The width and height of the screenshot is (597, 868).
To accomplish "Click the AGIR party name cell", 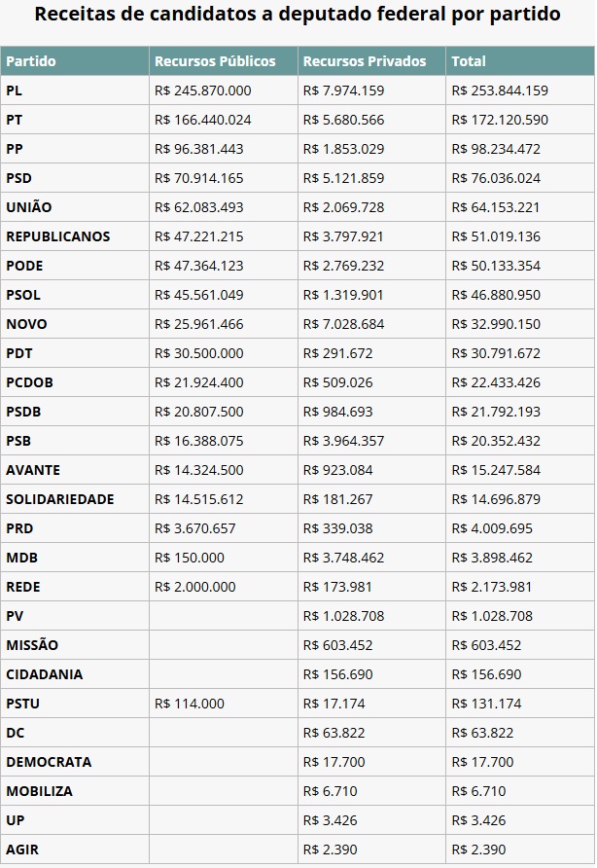I will click(75, 850).
